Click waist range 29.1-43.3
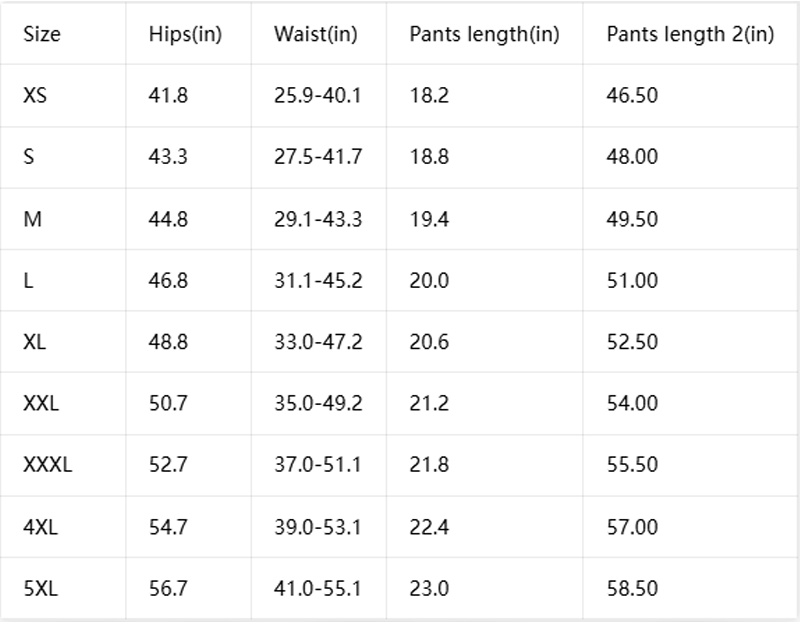 pos(318,219)
